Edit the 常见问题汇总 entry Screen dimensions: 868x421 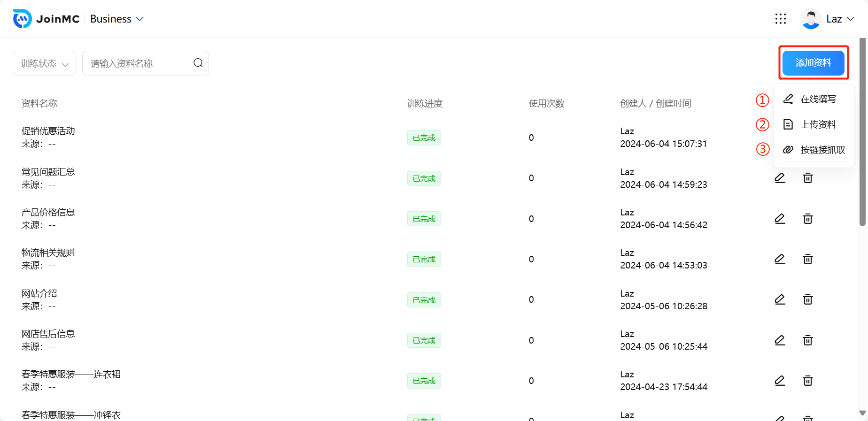pos(780,178)
